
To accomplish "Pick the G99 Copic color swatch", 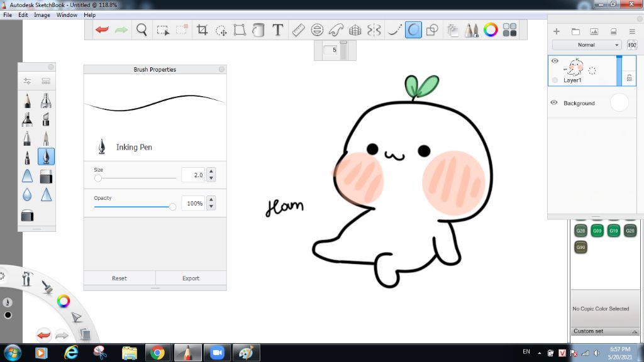I will [x=580, y=247].
